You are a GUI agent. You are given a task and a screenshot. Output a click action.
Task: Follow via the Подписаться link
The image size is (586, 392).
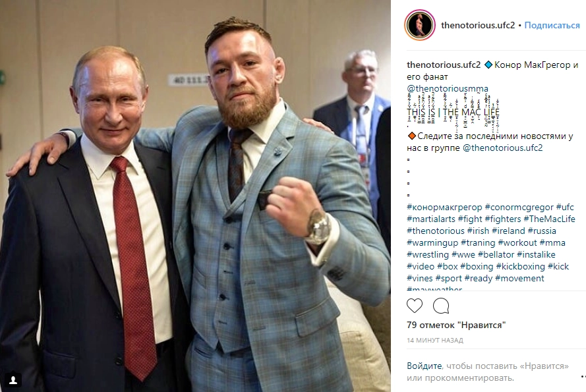point(552,25)
